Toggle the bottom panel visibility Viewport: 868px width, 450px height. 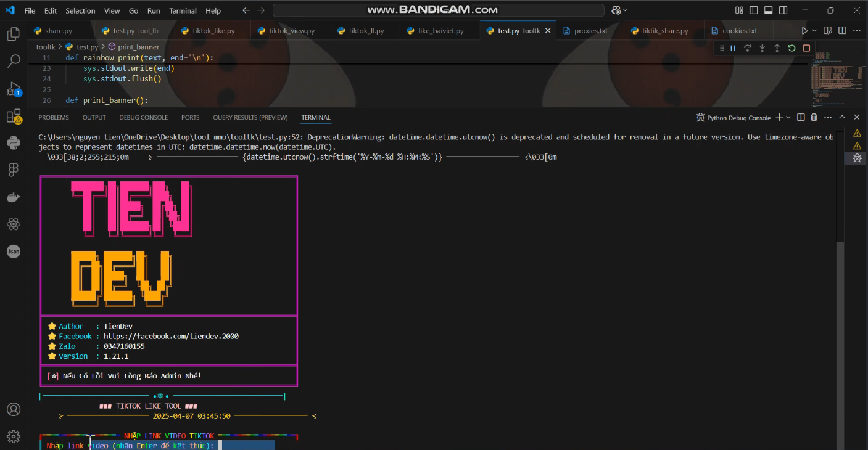click(768, 10)
